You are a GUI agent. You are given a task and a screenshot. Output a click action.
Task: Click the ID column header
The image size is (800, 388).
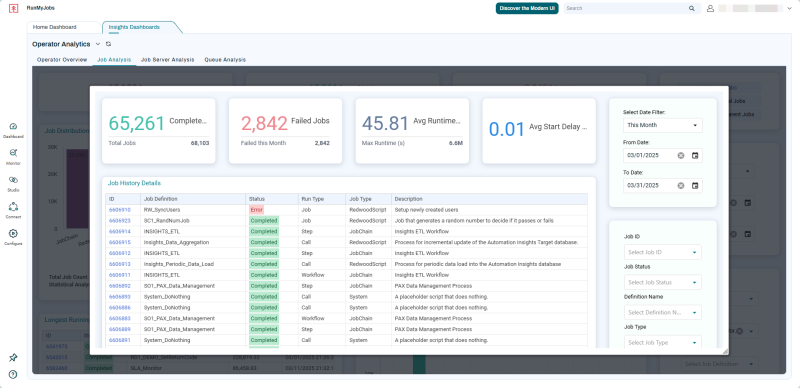[x=123, y=199]
